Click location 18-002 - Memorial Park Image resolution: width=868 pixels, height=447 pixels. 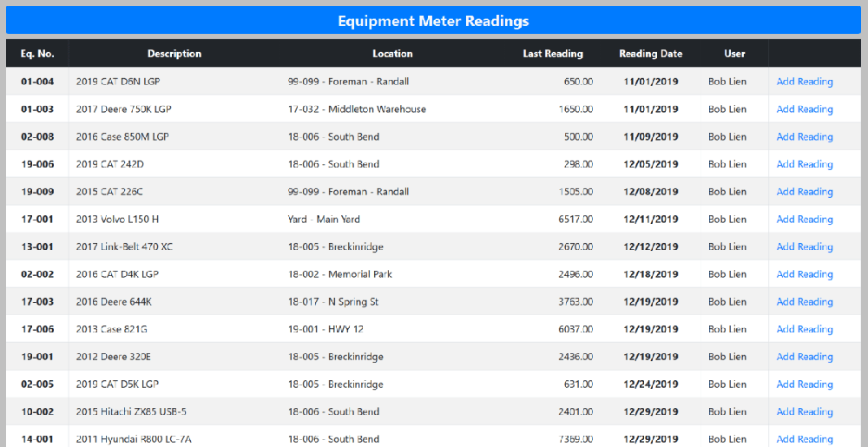click(x=340, y=274)
